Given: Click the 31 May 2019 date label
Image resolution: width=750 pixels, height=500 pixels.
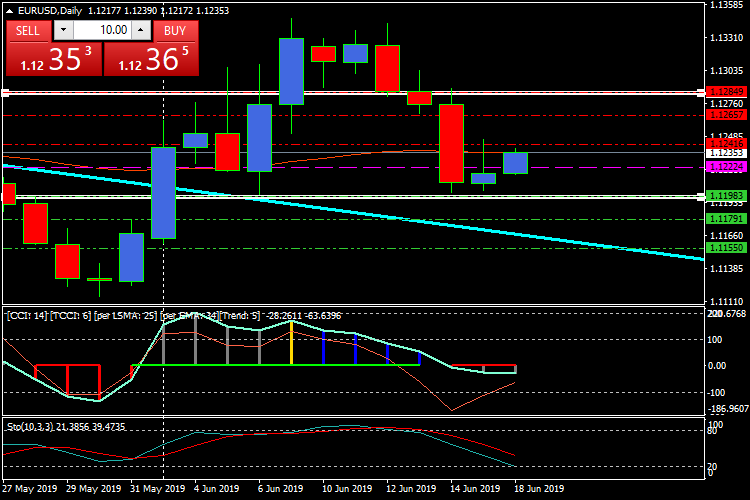Looking at the screenshot, I should click(x=157, y=489).
